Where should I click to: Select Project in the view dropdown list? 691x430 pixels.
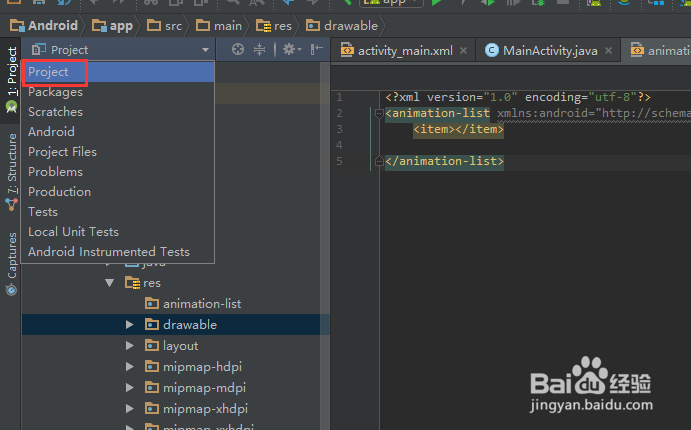pos(118,72)
